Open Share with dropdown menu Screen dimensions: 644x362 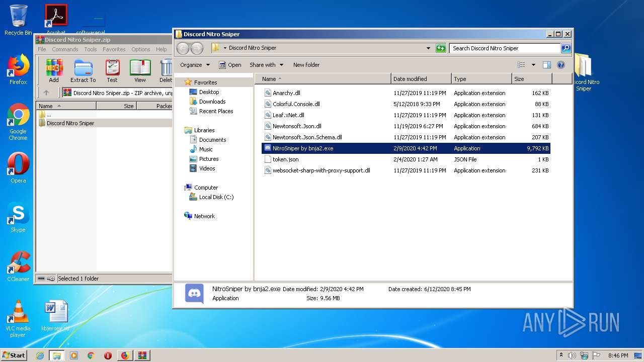pos(267,65)
